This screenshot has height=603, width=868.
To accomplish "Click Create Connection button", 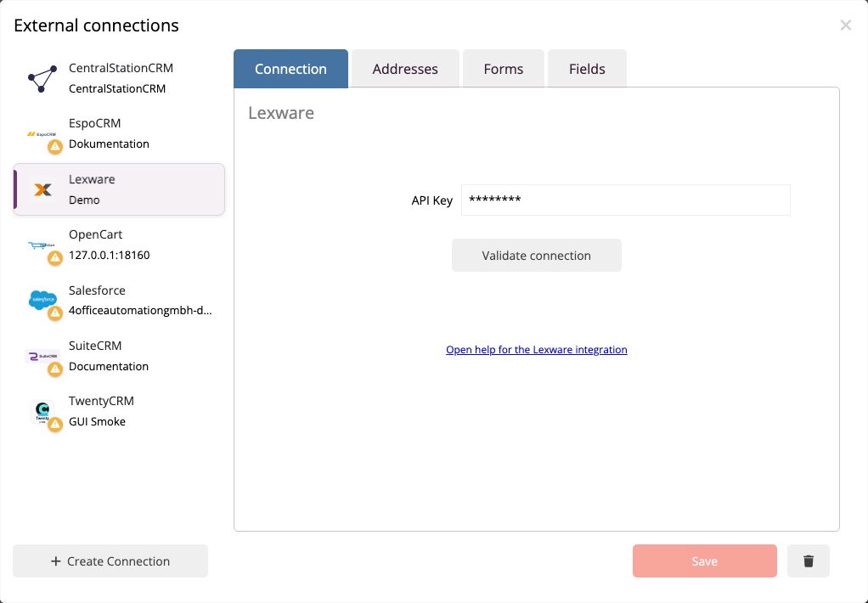I will (110, 561).
